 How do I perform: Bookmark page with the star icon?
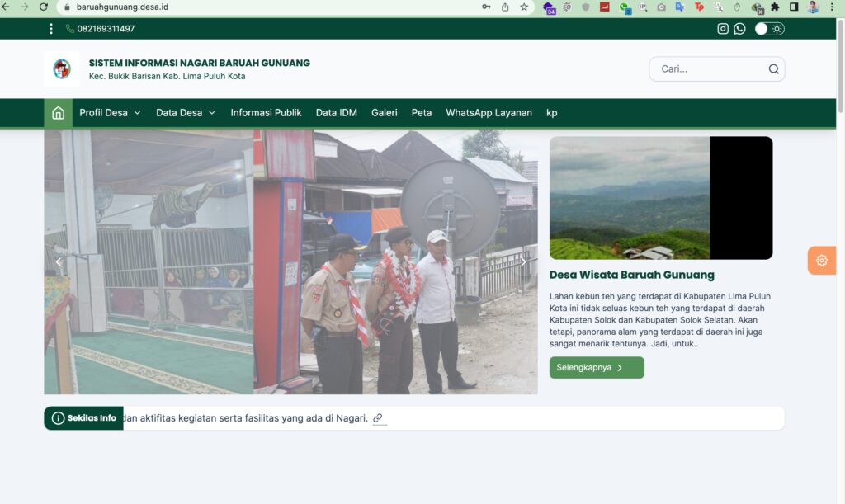click(x=524, y=7)
